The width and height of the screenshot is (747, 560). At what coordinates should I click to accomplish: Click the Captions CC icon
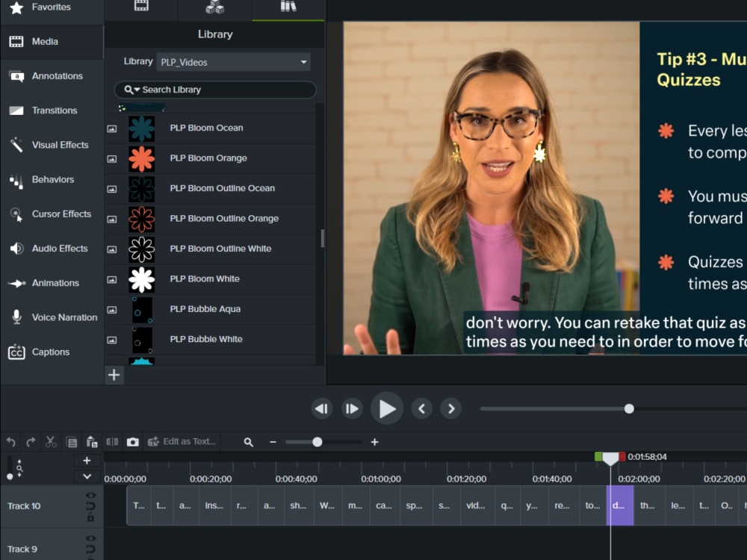coord(16,352)
